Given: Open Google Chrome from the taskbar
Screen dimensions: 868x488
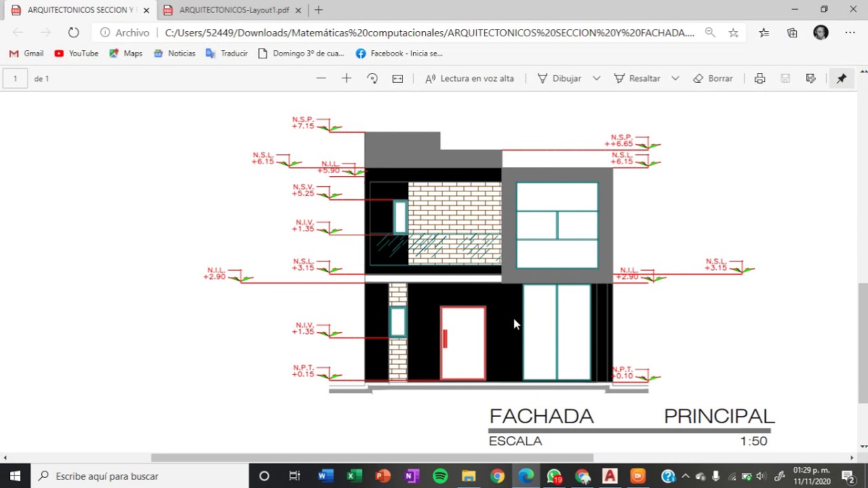Looking at the screenshot, I should pyautogui.click(x=498, y=476).
